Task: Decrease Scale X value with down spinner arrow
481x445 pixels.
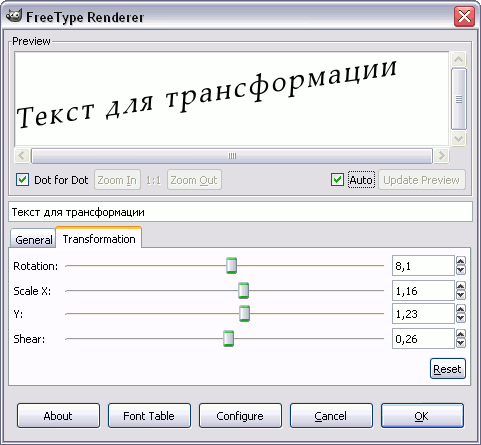Action: coord(461,295)
